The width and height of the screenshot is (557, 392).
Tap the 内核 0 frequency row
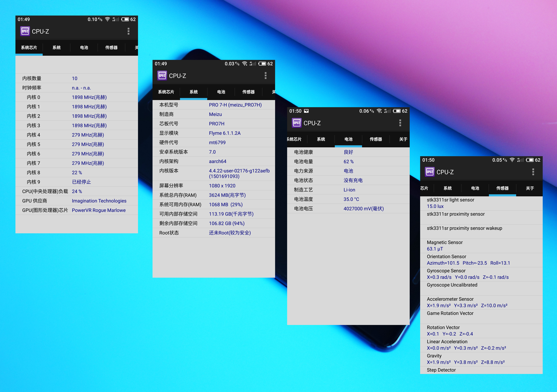click(77, 97)
